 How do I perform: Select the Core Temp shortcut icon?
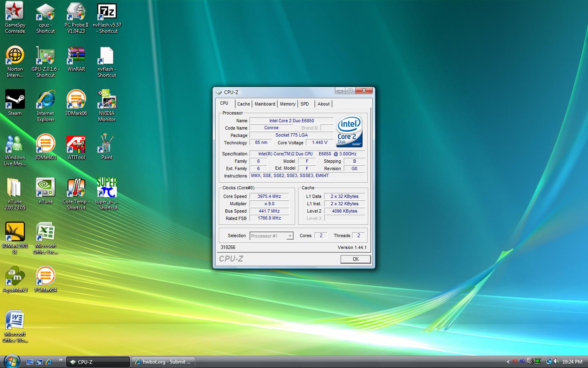pos(76,194)
